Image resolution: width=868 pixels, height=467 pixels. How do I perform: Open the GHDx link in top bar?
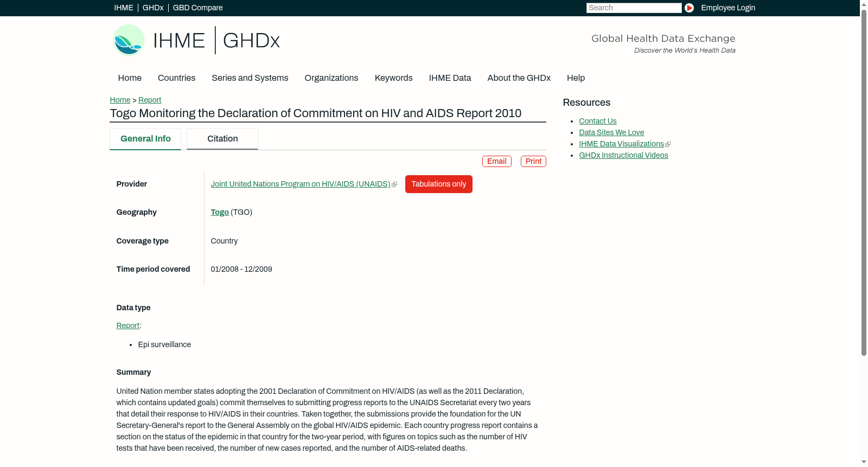153,8
